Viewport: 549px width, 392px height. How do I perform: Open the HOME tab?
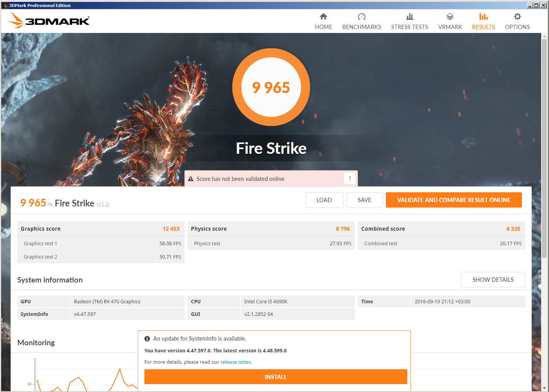pos(323,21)
